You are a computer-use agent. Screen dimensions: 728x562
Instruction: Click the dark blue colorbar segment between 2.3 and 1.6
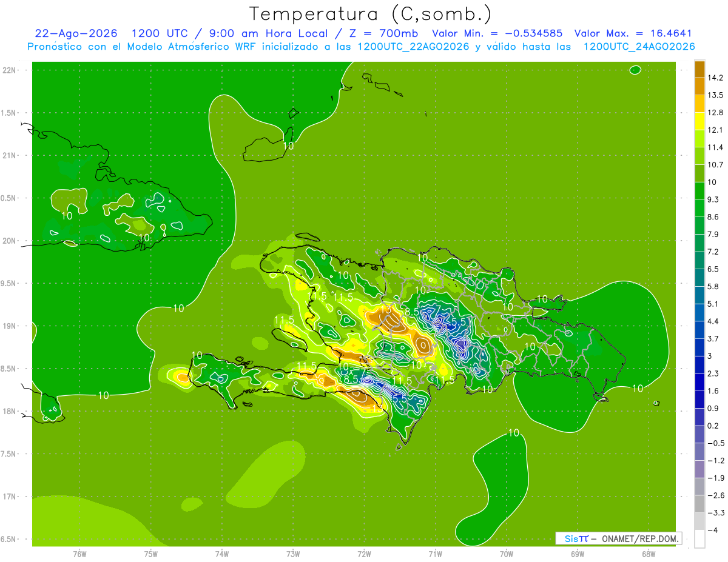(699, 382)
